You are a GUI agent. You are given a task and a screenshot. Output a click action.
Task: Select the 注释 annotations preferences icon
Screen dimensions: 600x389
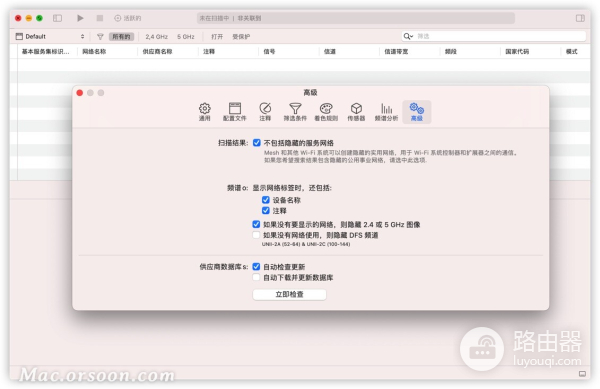click(x=265, y=112)
